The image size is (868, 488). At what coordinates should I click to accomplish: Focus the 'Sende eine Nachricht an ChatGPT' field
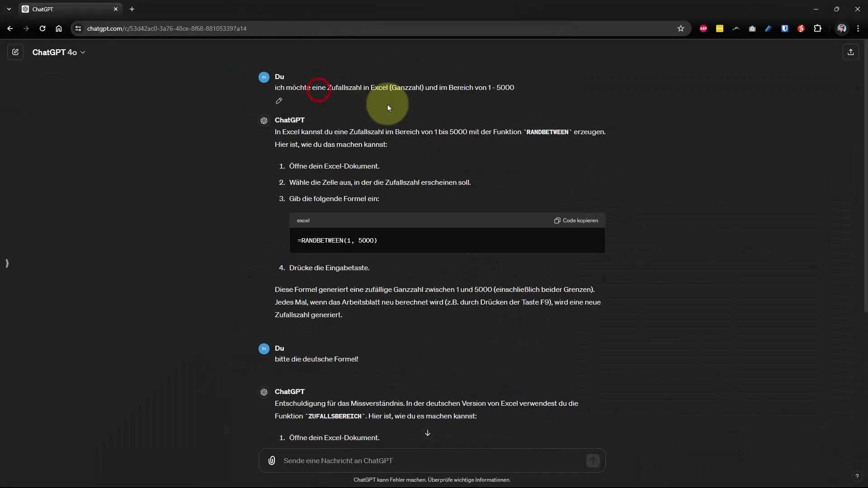click(x=432, y=460)
